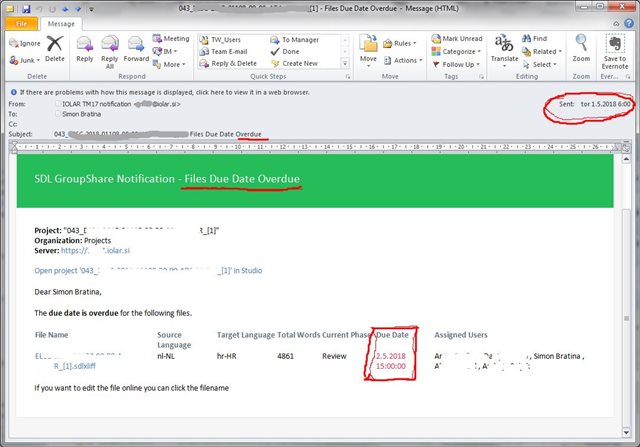640x447 pixels.
Task: Open the Tags dialog launcher
Action: click(481, 76)
